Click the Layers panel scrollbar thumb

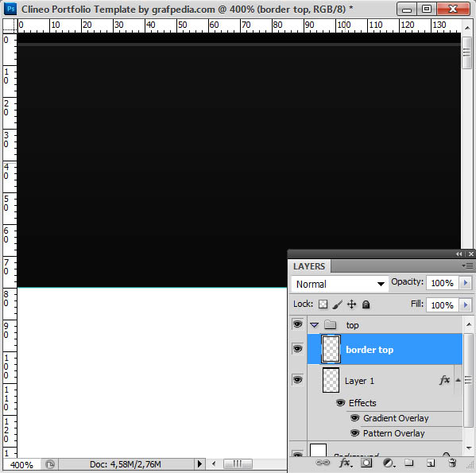coord(468,380)
